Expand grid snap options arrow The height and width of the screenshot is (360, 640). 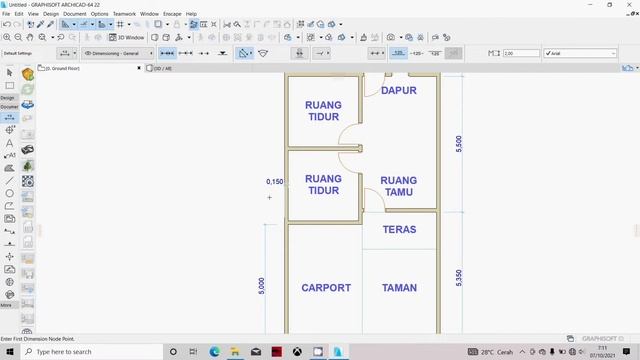tap(129, 24)
